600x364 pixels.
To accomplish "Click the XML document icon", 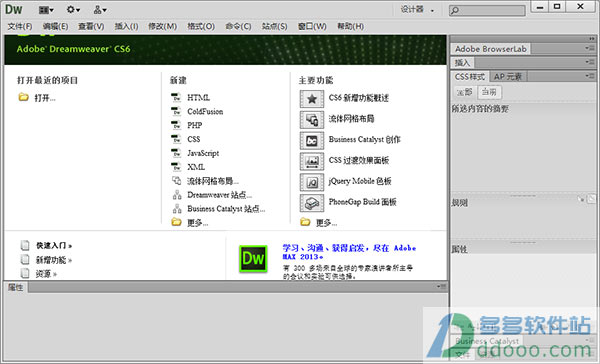I will coord(176,166).
